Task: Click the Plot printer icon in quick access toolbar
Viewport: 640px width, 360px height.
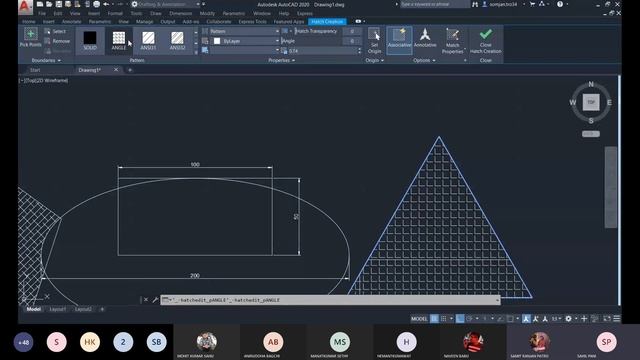Action: tap(96, 4)
